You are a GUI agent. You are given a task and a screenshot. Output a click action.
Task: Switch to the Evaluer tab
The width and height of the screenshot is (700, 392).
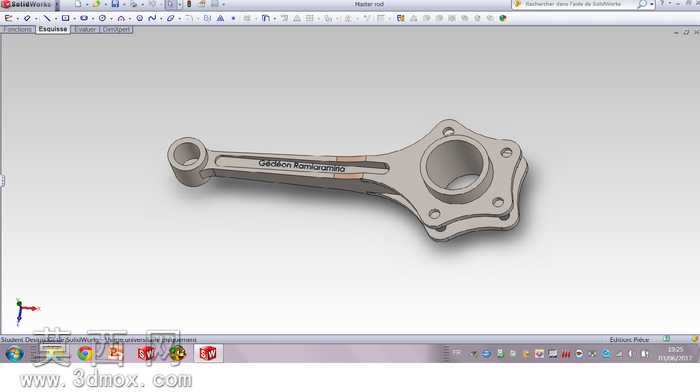85,29
